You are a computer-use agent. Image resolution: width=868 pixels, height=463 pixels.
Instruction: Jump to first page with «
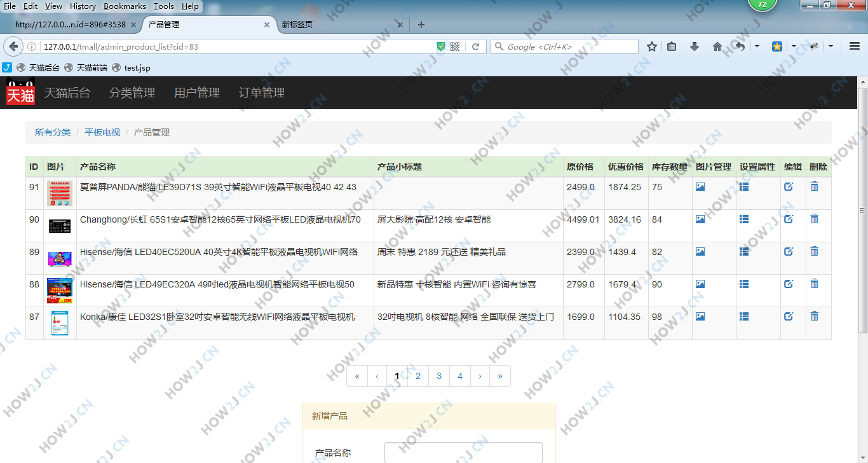[357, 376]
